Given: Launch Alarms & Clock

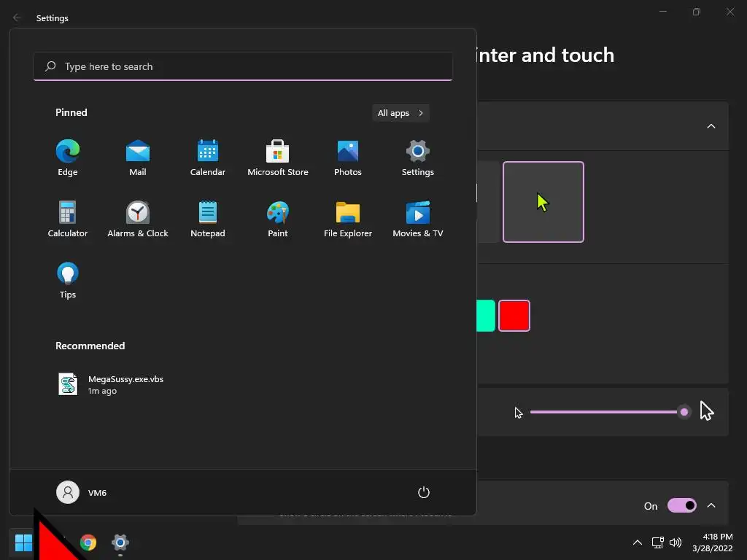Looking at the screenshot, I should [x=138, y=219].
